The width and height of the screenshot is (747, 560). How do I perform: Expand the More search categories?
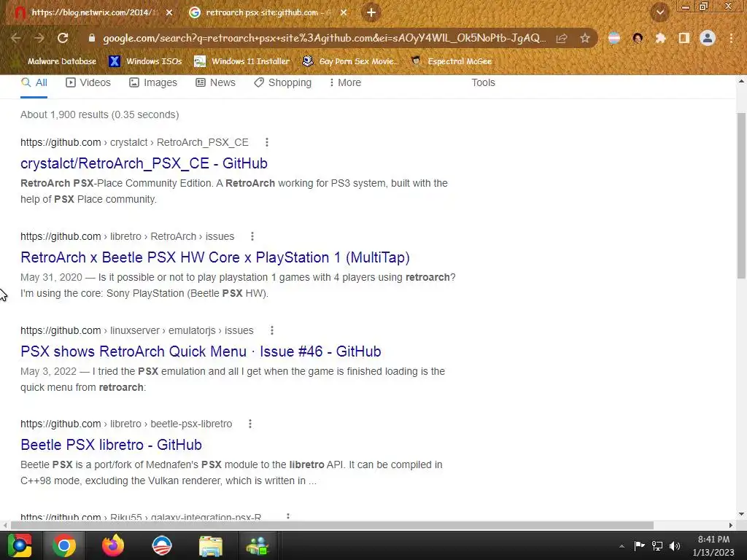pyautogui.click(x=345, y=82)
